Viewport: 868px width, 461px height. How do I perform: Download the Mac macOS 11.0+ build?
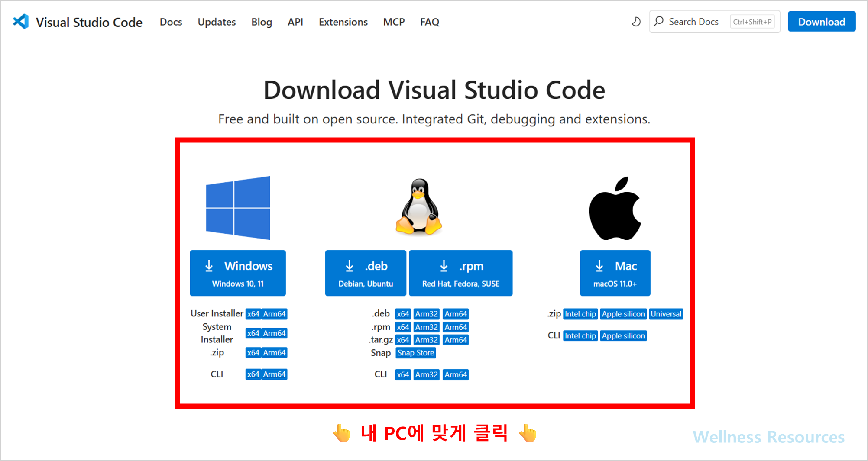[x=615, y=273]
